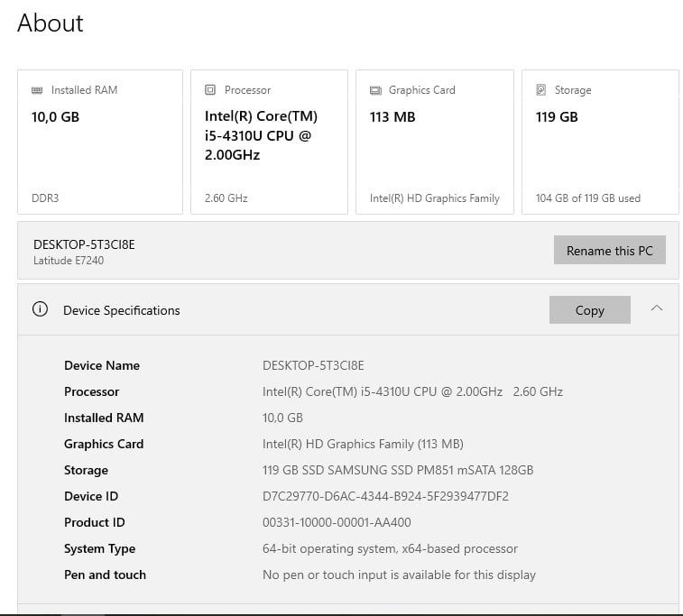Click the DESKTOP-5T3CI8E device name value
Image resolution: width=683 pixels, height=616 pixels.
[313, 365]
